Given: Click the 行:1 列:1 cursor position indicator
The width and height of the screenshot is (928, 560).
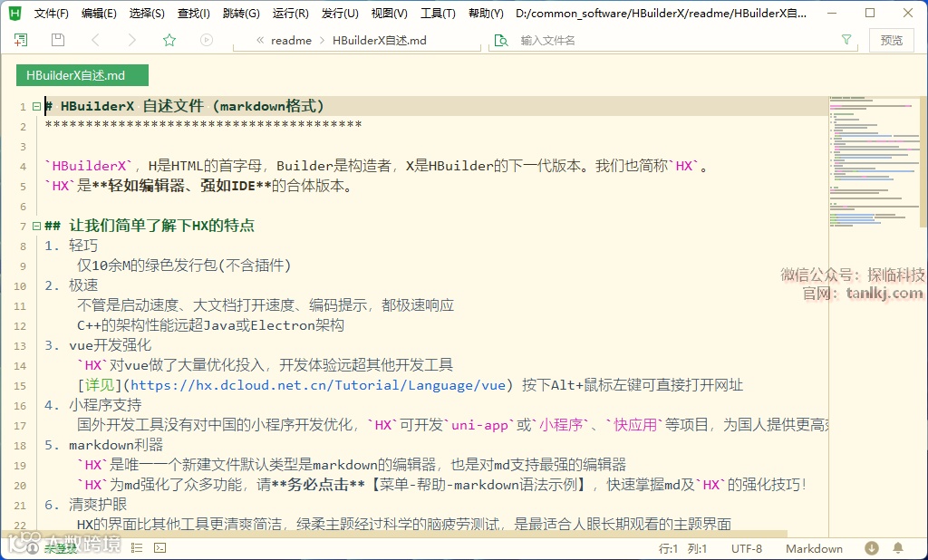Looking at the screenshot, I should tap(682, 549).
